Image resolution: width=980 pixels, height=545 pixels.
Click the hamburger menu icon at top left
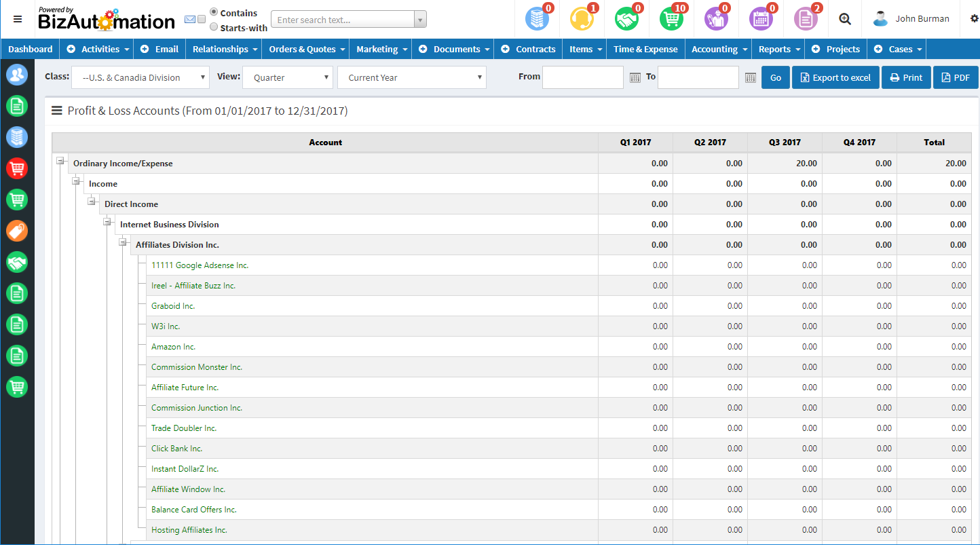pos(18,19)
